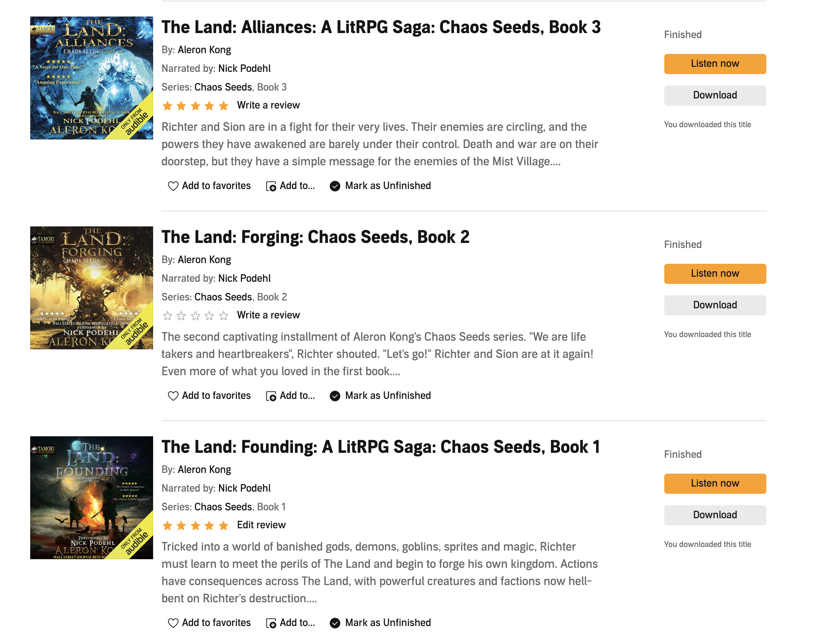Open narrator Nick Podehl link under Forging
The image size is (821, 644).
pyautogui.click(x=244, y=278)
